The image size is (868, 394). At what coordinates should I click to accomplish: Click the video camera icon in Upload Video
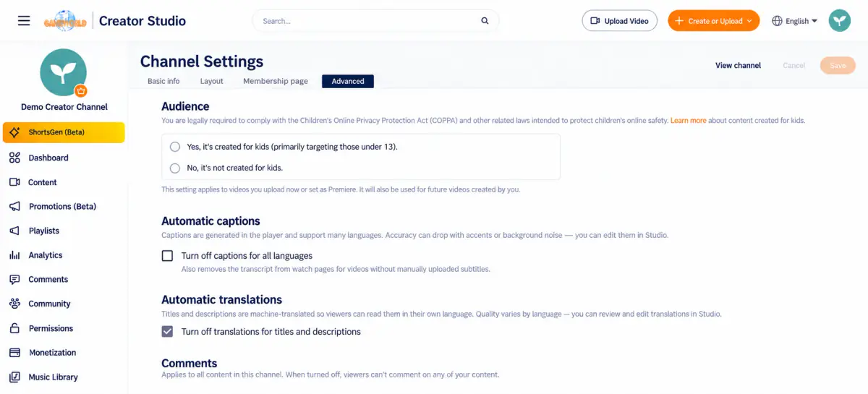pyautogui.click(x=595, y=21)
